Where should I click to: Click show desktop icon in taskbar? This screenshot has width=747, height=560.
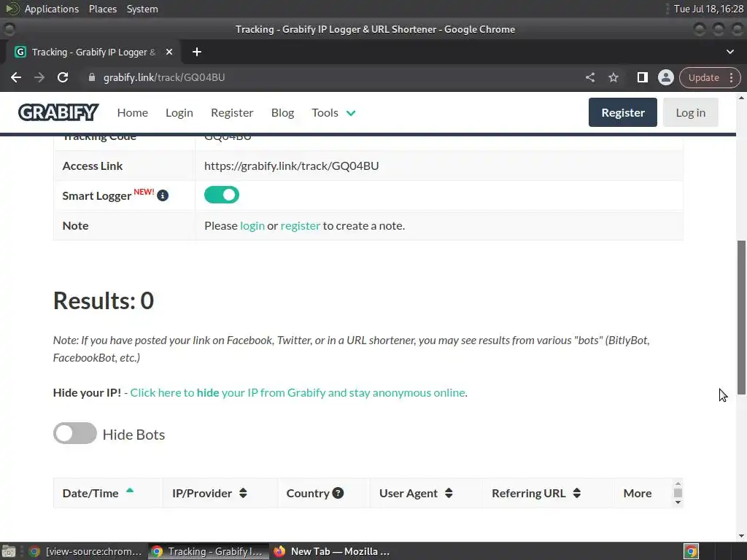pos(9,551)
